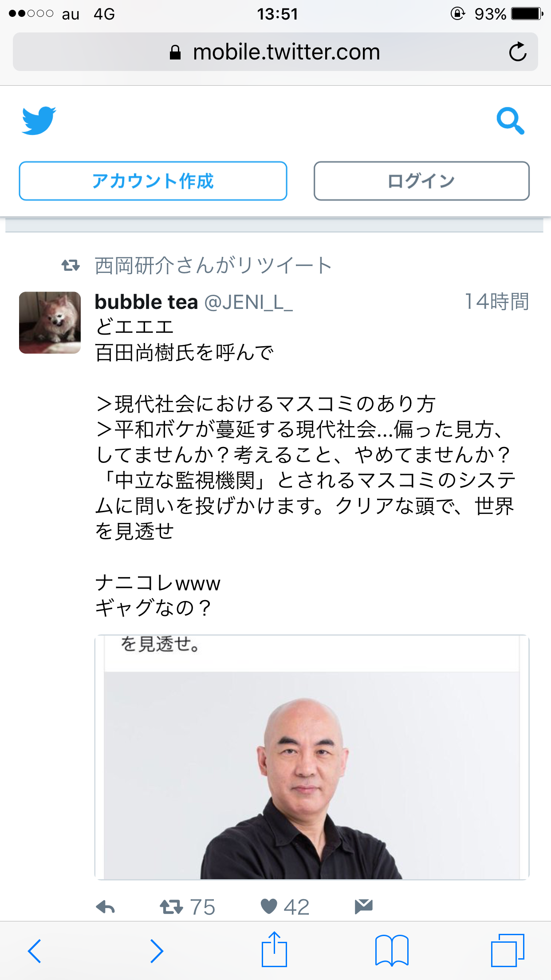The height and width of the screenshot is (980, 551).
Task: Tap the mobile.twitter.com address field
Action: click(x=275, y=52)
